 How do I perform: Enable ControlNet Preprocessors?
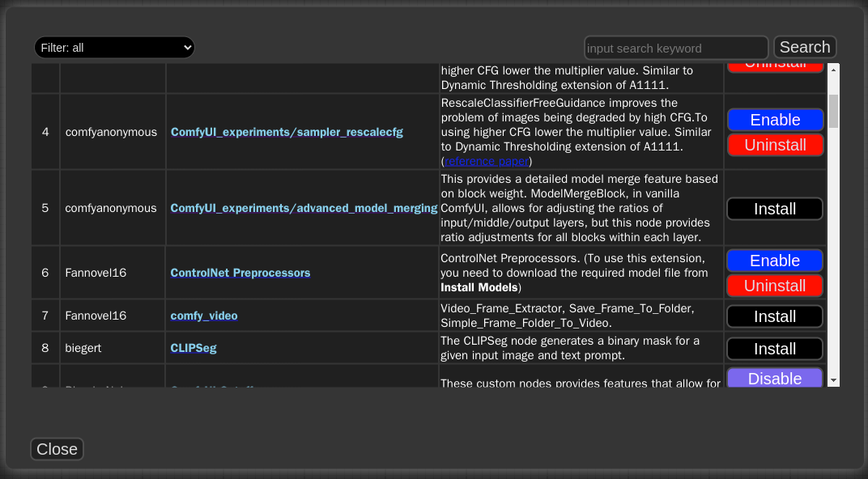pos(774,260)
